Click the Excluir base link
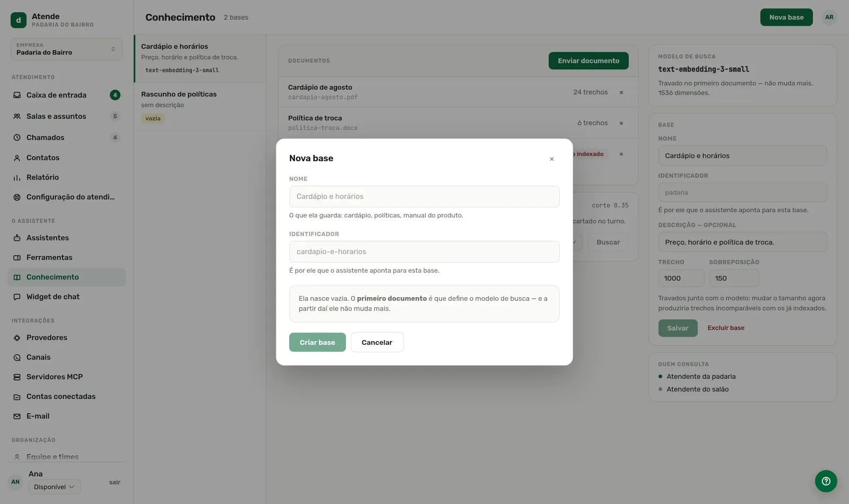The image size is (849, 504). (x=726, y=328)
